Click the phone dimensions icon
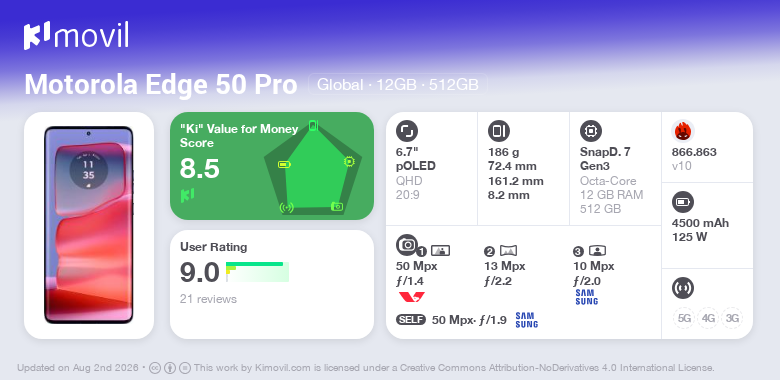 pyautogui.click(x=499, y=131)
